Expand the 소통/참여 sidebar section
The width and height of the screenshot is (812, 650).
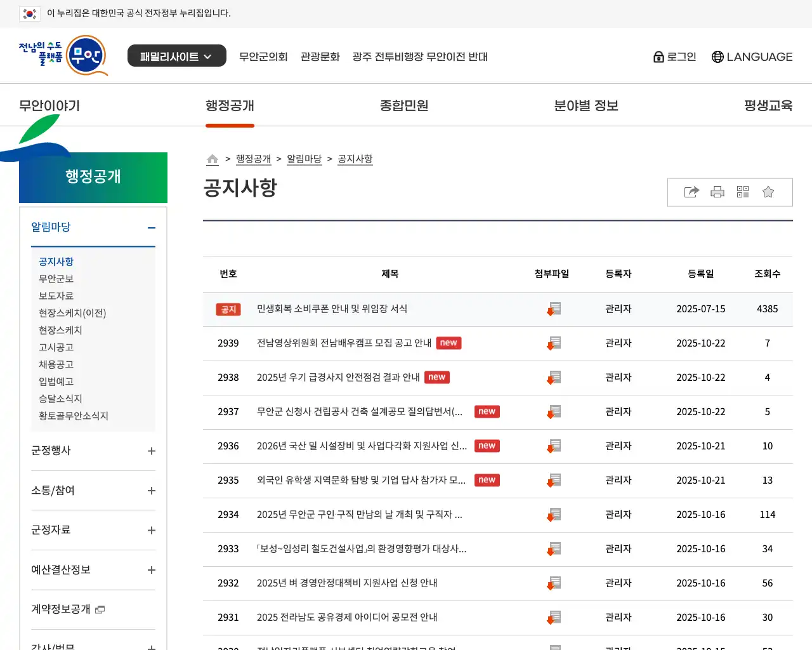(151, 491)
